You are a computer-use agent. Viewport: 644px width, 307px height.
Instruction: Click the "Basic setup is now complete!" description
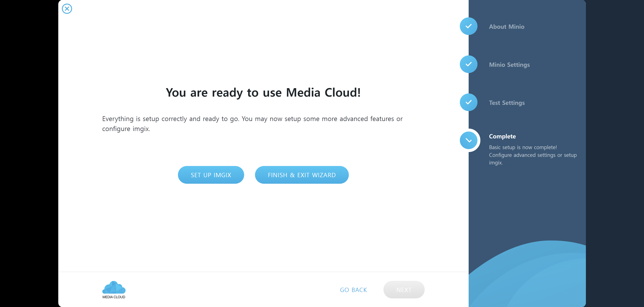(x=523, y=147)
